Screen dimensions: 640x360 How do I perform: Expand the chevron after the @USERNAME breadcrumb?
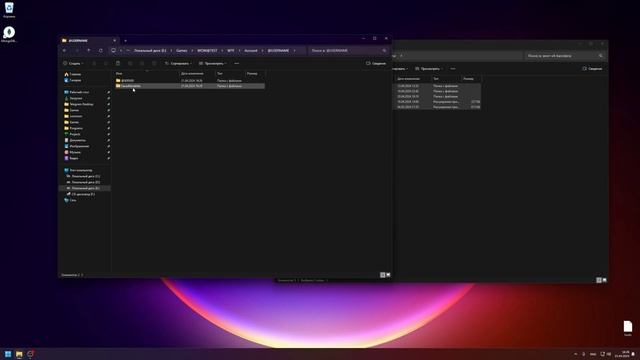[x=294, y=51]
